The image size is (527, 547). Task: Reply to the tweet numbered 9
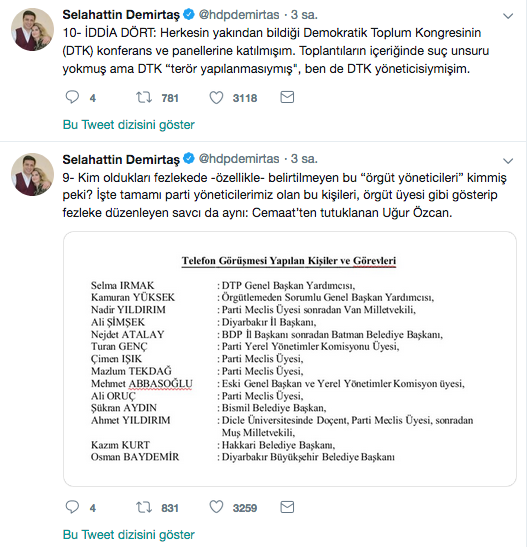click(x=73, y=507)
